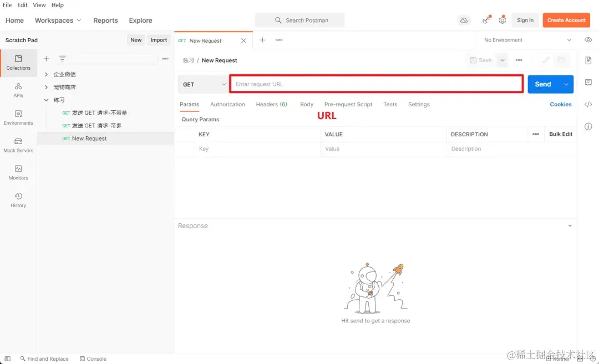The width and height of the screenshot is (599, 364).
Task: Open the Collections sidebar panel
Action: tap(18, 63)
